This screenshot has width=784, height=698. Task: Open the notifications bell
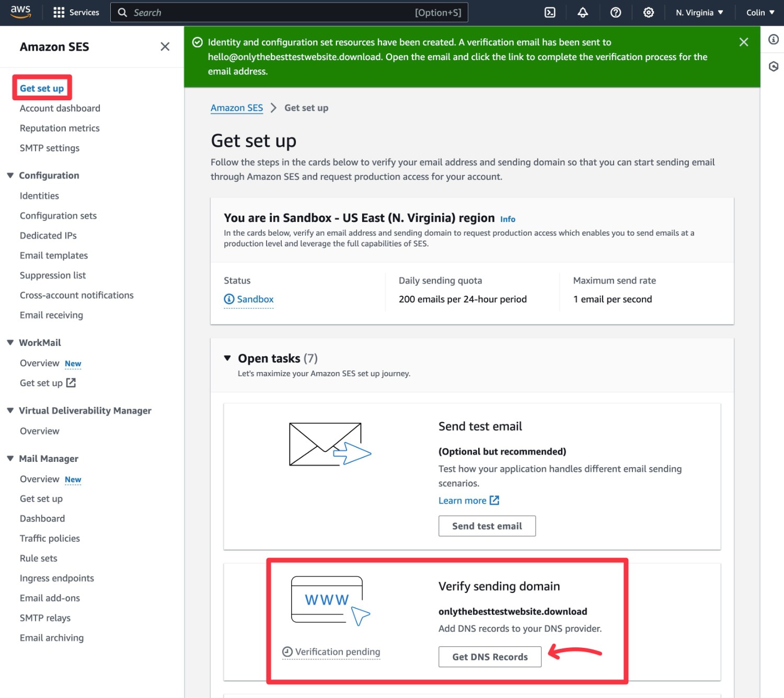[583, 13]
